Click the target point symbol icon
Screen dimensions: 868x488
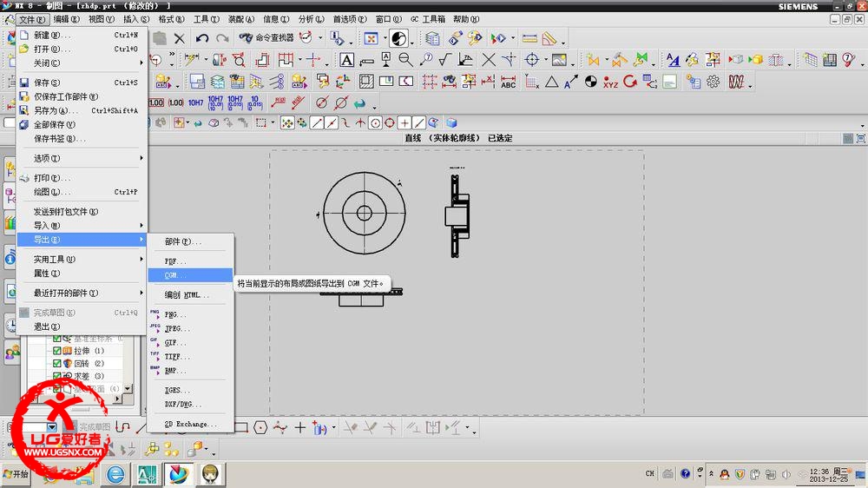532,60
